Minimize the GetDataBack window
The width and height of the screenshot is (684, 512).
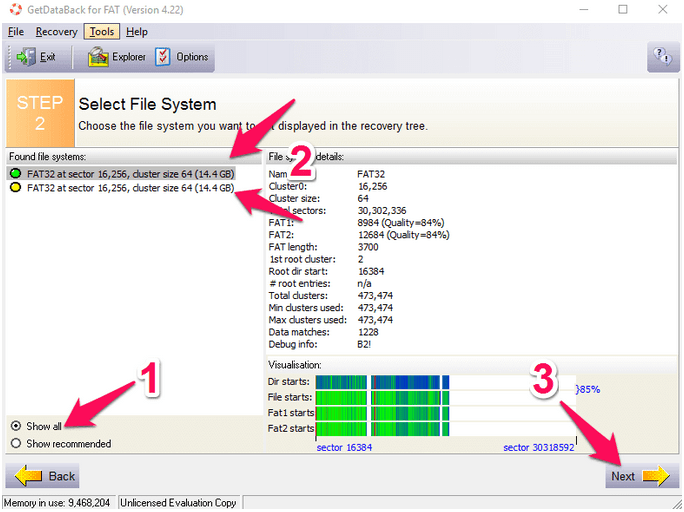584,9
